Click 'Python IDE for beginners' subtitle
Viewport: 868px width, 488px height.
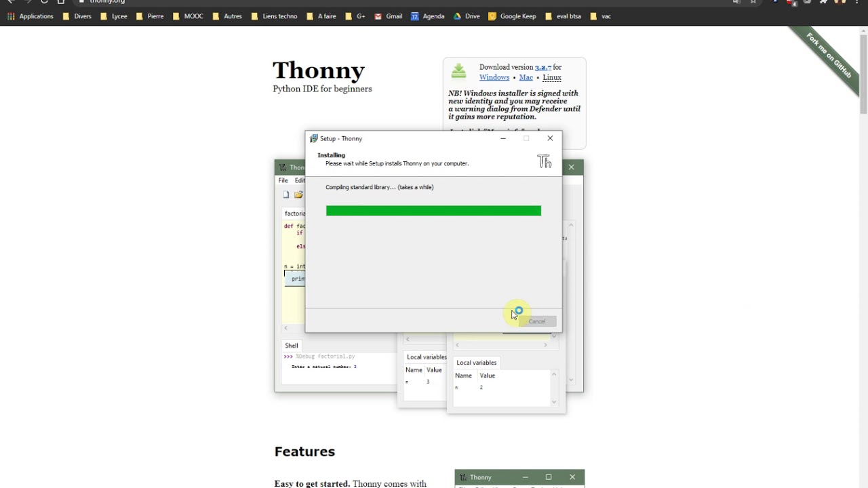(322, 89)
